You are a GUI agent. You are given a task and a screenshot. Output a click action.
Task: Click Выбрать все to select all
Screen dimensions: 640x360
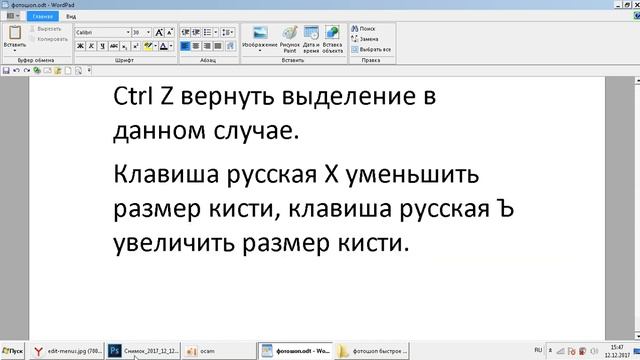(371, 49)
